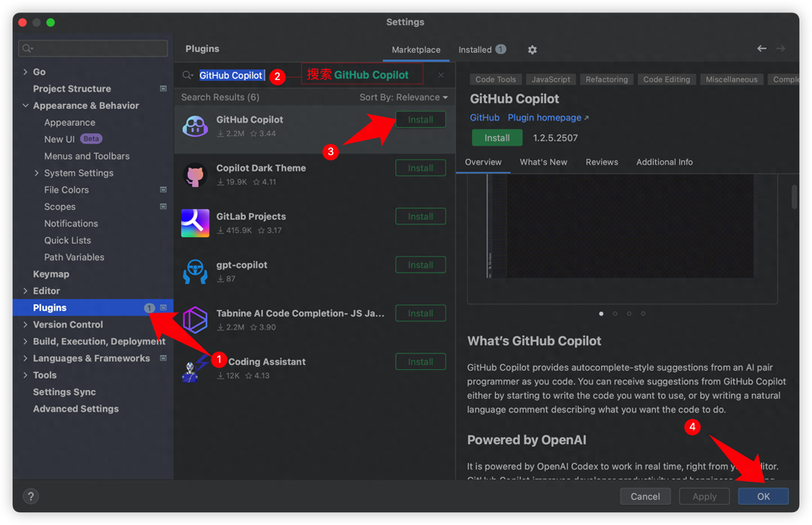This screenshot has height=525, width=812.
Task: Click the sidebar search magnifier icon
Action: click(x=26, y=48)
